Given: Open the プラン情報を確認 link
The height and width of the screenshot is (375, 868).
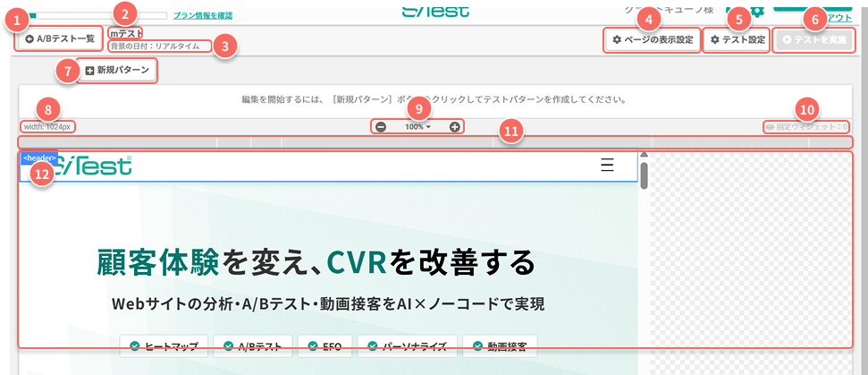Looking at the screenshot, I should coord(203,15).
